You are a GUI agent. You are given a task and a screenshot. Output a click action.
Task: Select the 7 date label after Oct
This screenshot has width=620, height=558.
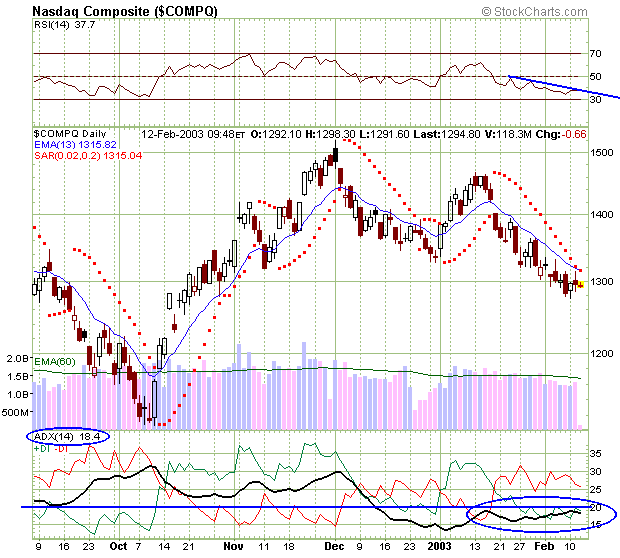138,547
